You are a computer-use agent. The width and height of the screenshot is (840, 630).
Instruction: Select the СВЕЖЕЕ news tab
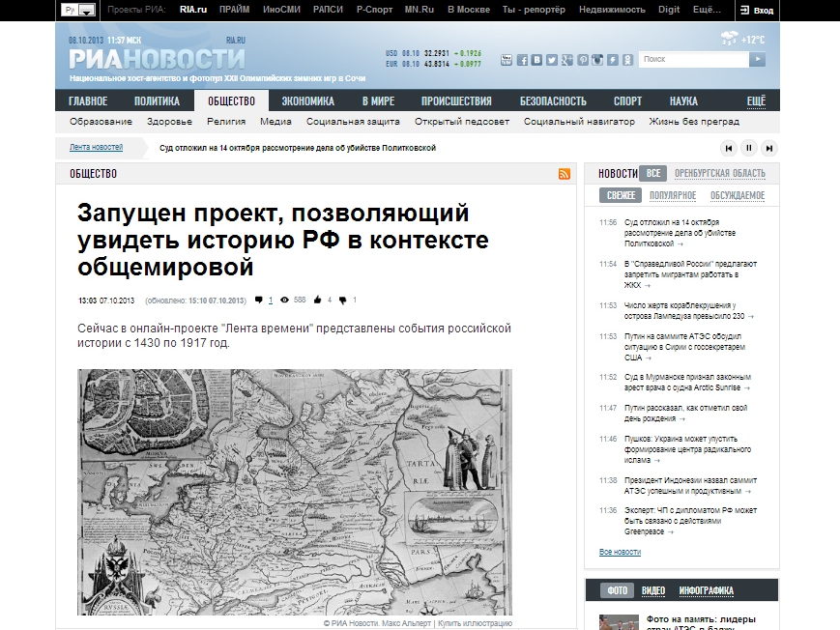point(621,195)
